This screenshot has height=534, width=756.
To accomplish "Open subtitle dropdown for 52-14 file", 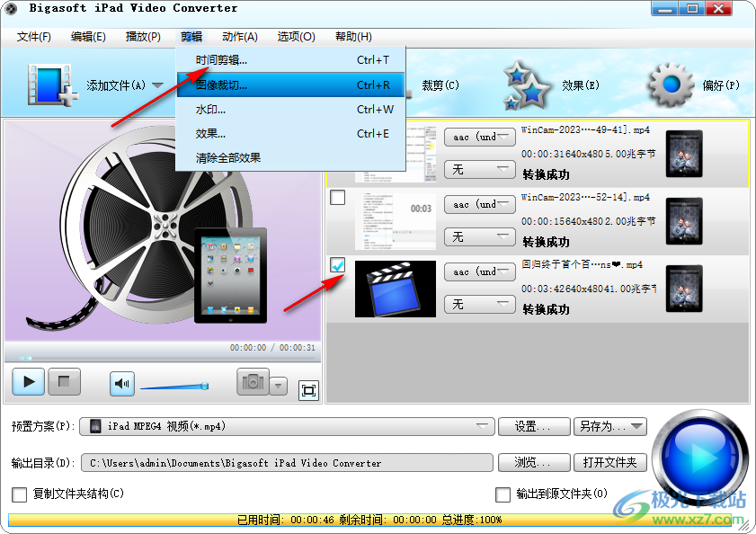I will click(x=480, y=236).
